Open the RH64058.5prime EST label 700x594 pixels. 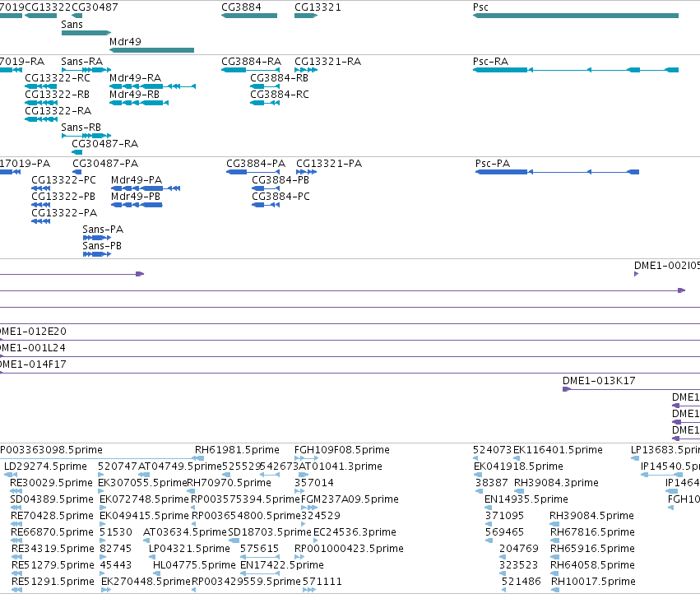(592, 565)
